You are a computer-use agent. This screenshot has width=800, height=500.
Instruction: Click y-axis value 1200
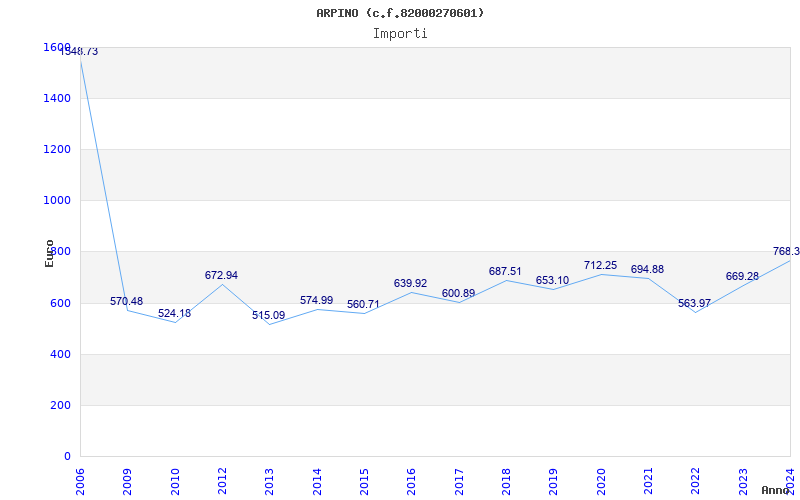(x=57, y=149)
